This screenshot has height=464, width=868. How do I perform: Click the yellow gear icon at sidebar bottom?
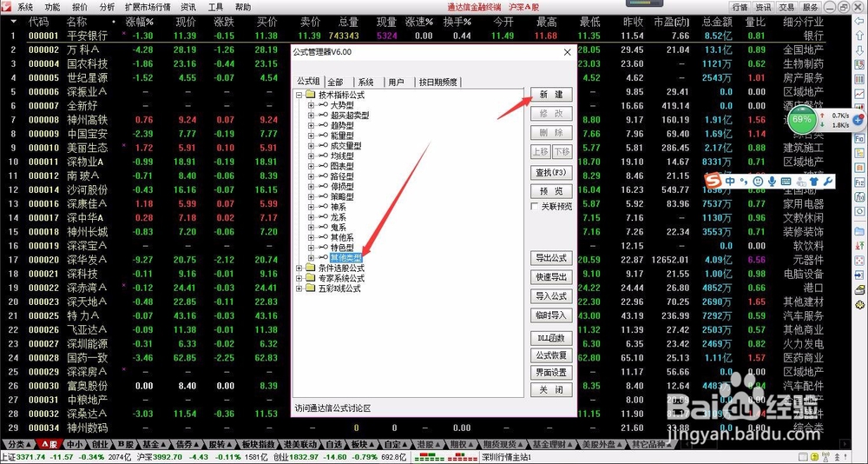click(x=859, y=305)
